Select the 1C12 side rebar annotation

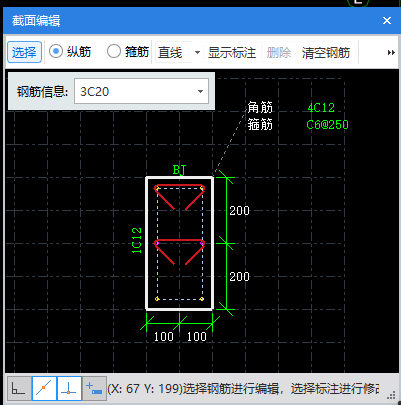click(x=137, y=240)
